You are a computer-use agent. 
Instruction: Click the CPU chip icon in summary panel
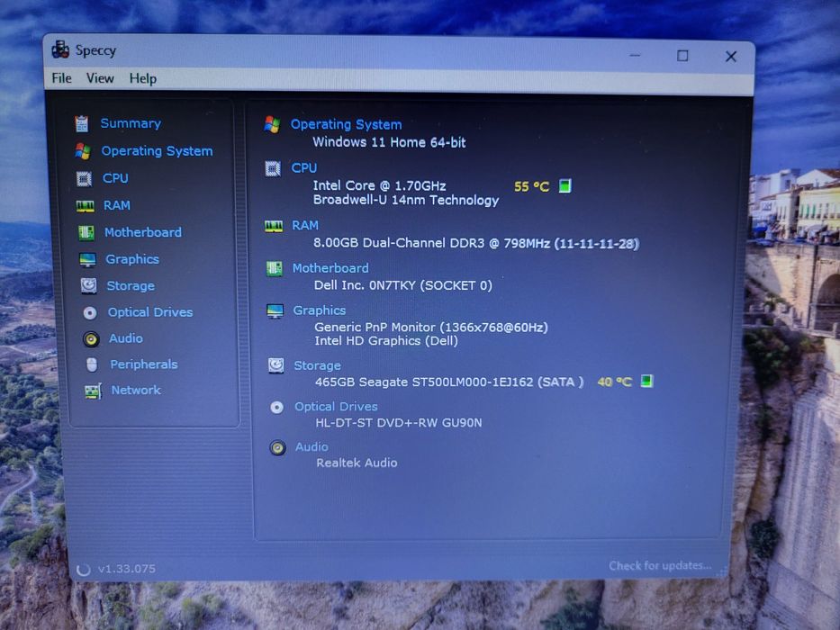click(x=273, y=169)
